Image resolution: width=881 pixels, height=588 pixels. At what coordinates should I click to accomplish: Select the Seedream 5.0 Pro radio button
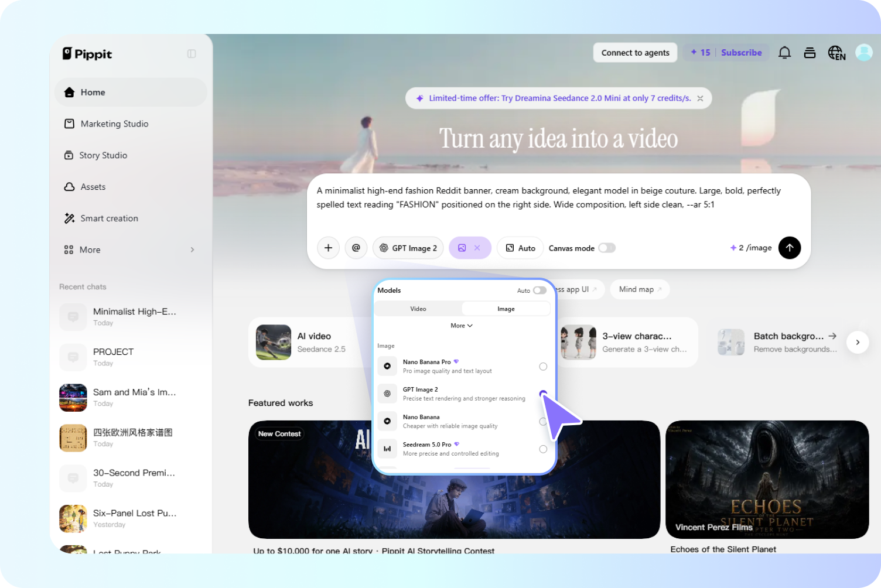coord(543,449)
